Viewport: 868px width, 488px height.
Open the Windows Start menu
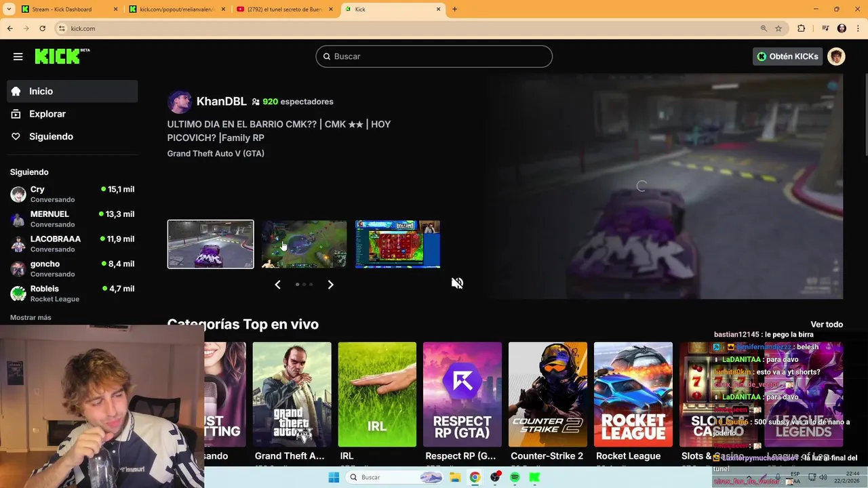pos(334,477)
